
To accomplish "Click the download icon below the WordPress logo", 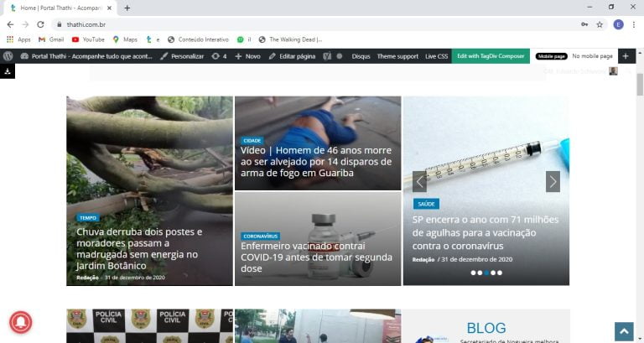I will coord(8,71).
